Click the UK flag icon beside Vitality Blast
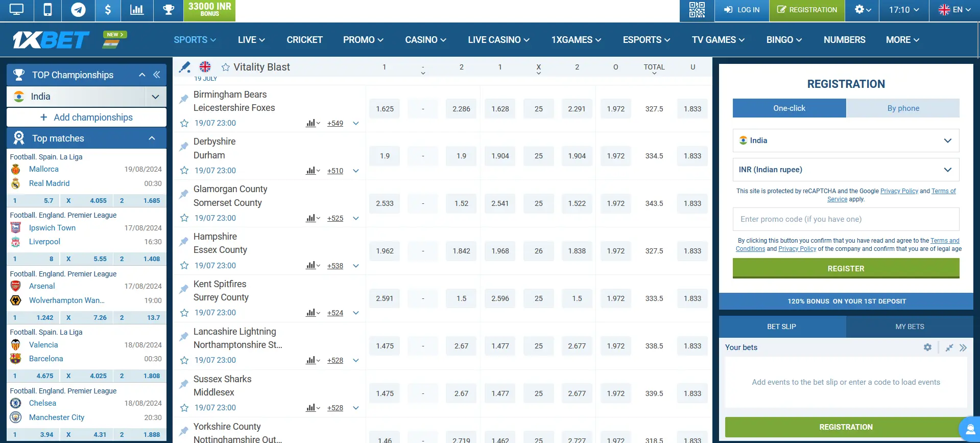The image size is (980, 443). pos(205,67)
